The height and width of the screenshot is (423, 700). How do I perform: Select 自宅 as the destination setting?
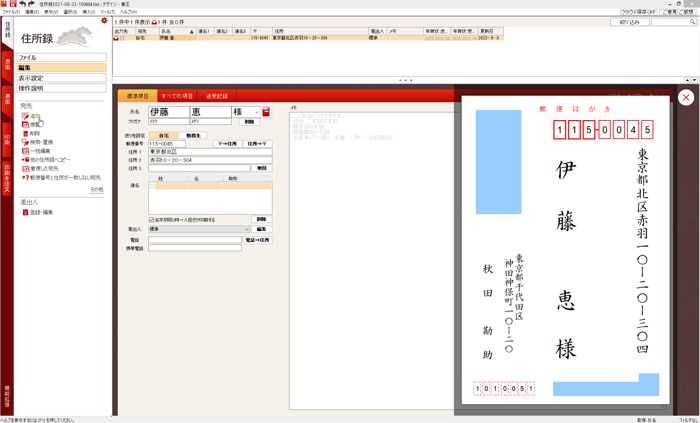coord(166,135)
